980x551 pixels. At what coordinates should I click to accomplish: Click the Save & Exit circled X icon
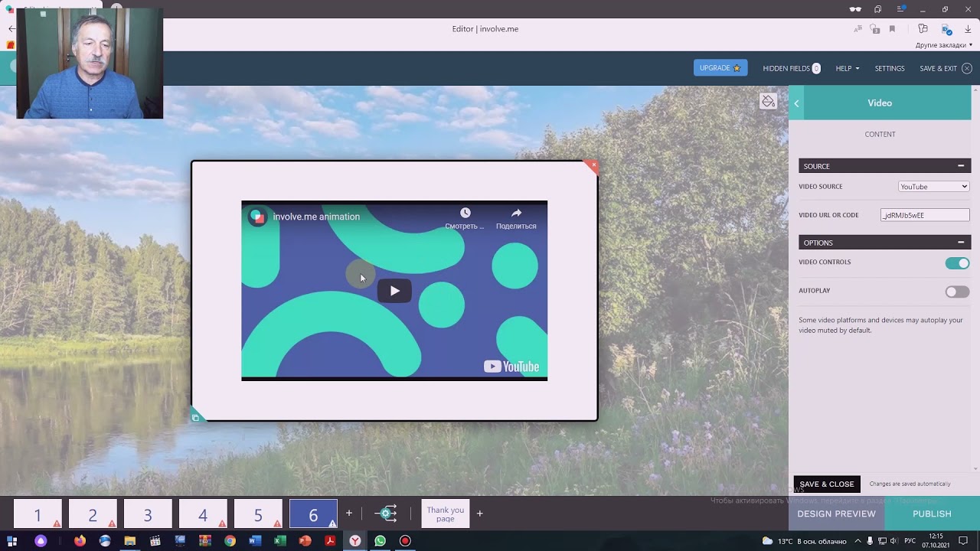(966, 68)
